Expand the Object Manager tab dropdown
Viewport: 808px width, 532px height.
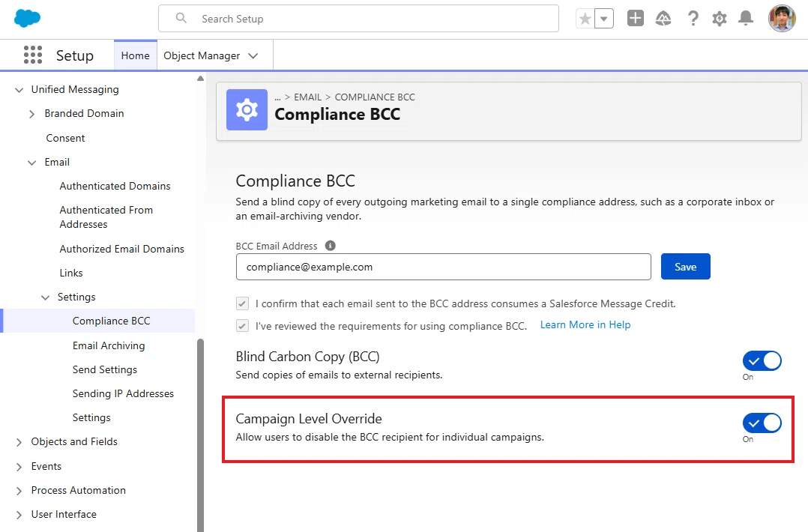(253, 55)
